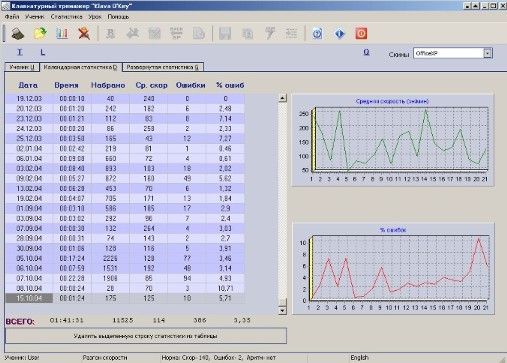507x363 pixels.
Task: Click the greyed-out letter B toolbar icon
Action: click(110, 33)
